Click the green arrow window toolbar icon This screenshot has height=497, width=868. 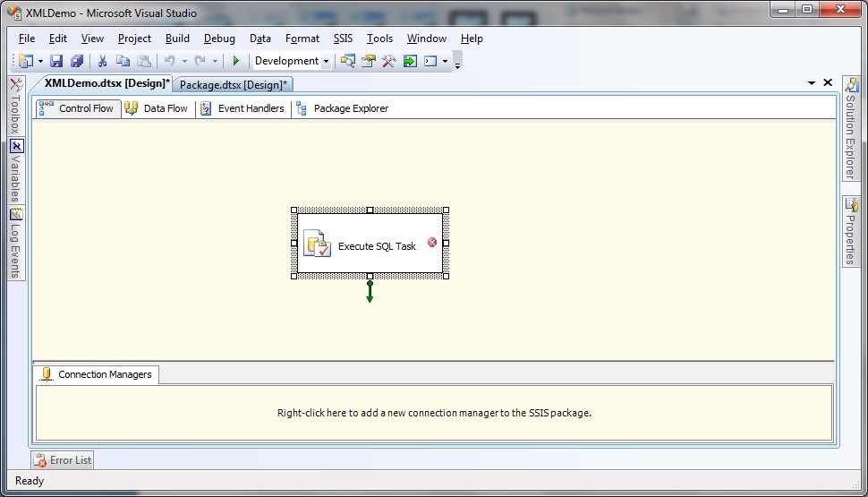point(410,61)
